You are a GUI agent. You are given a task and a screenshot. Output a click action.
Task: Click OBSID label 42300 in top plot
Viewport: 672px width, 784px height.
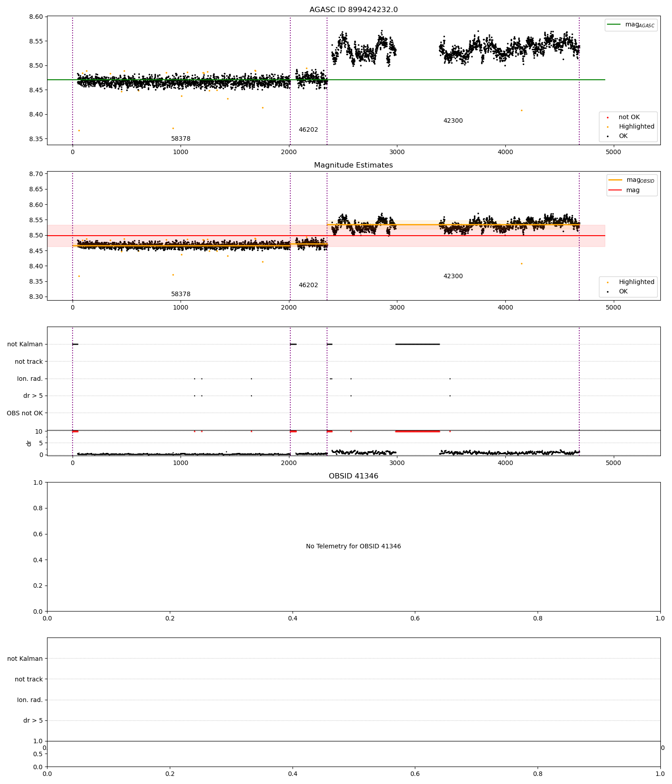tap(453, 121)
